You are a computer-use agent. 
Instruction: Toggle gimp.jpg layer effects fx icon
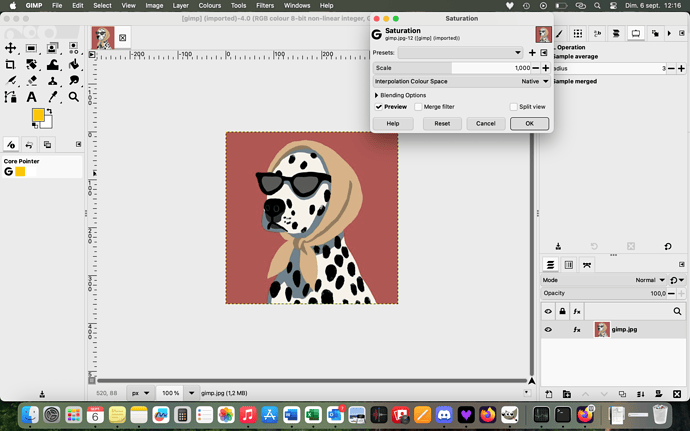(x=576, y=329)
